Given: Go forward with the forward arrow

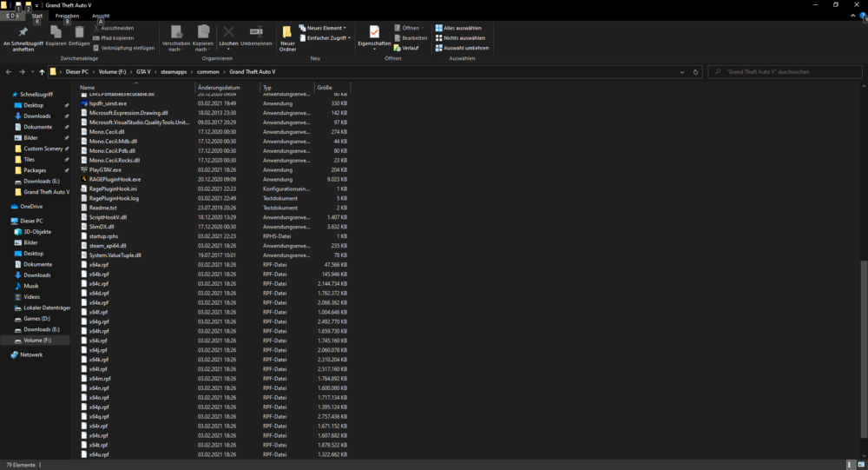Looking at the screenshot, I should click(x=22, y=71).
